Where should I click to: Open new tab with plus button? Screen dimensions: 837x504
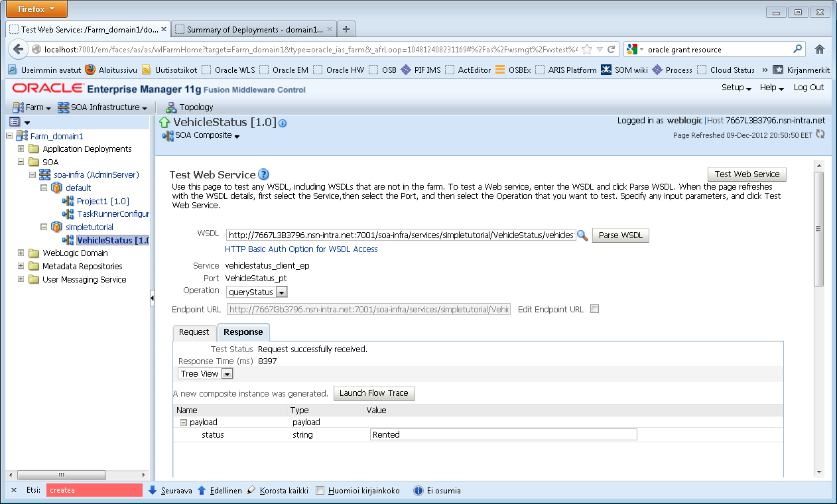pos(346,29)
